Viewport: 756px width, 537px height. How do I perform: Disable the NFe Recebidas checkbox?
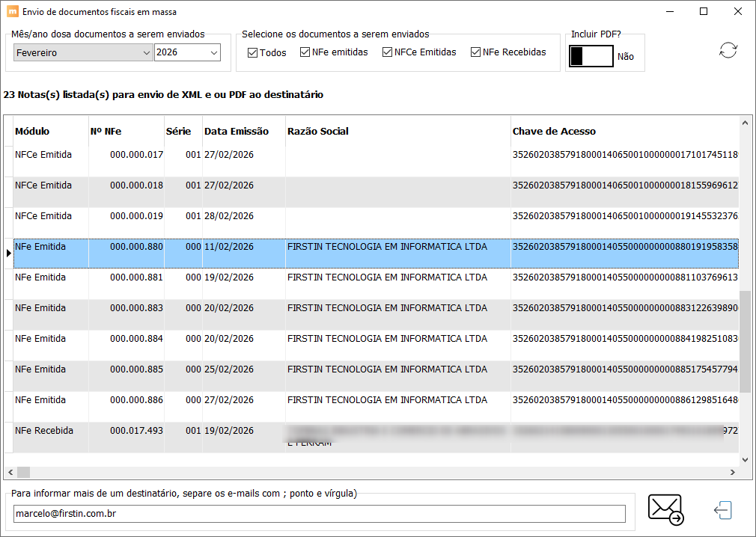(x=476, y=52)
